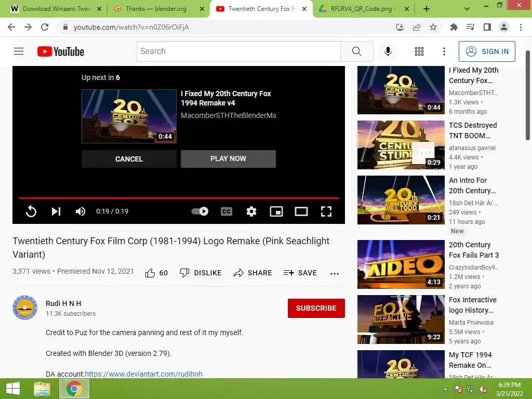
Task: Click the search magnifier button
Action: 356,51
